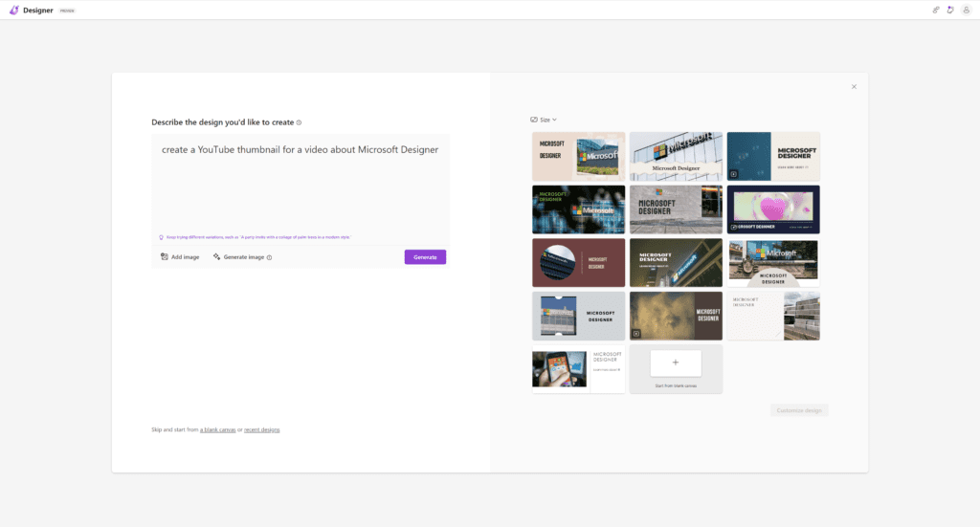Click the Add image icon

click(x=165, y=256)
